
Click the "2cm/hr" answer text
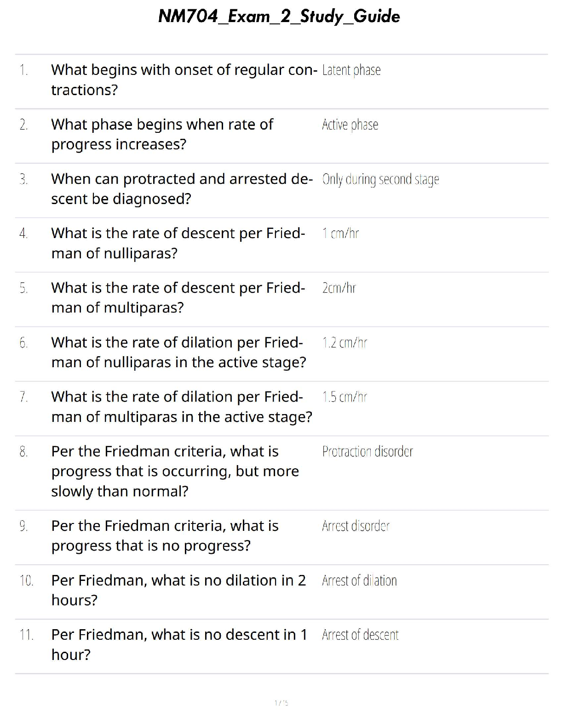(x=339, y=288)
